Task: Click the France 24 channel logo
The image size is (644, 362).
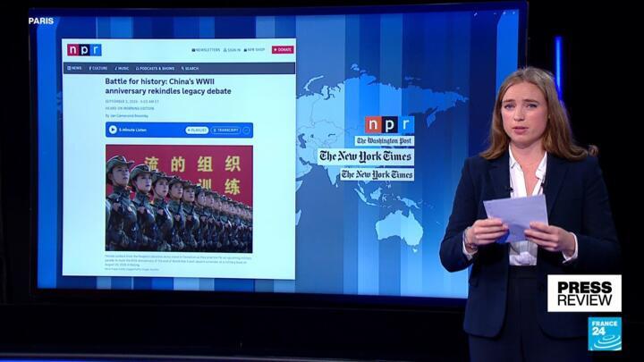Action: coord(604,333)
